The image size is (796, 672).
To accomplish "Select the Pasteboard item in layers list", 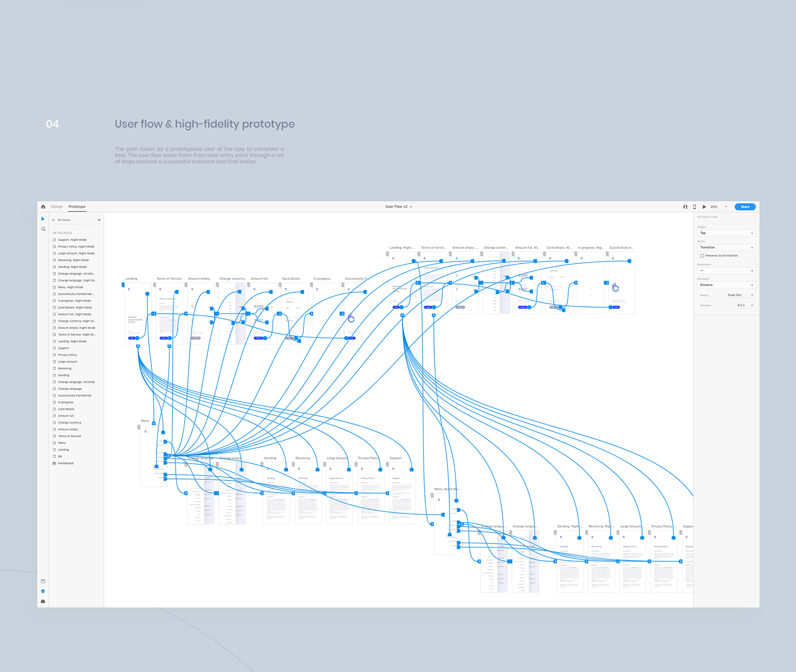I will click(66, 463).
